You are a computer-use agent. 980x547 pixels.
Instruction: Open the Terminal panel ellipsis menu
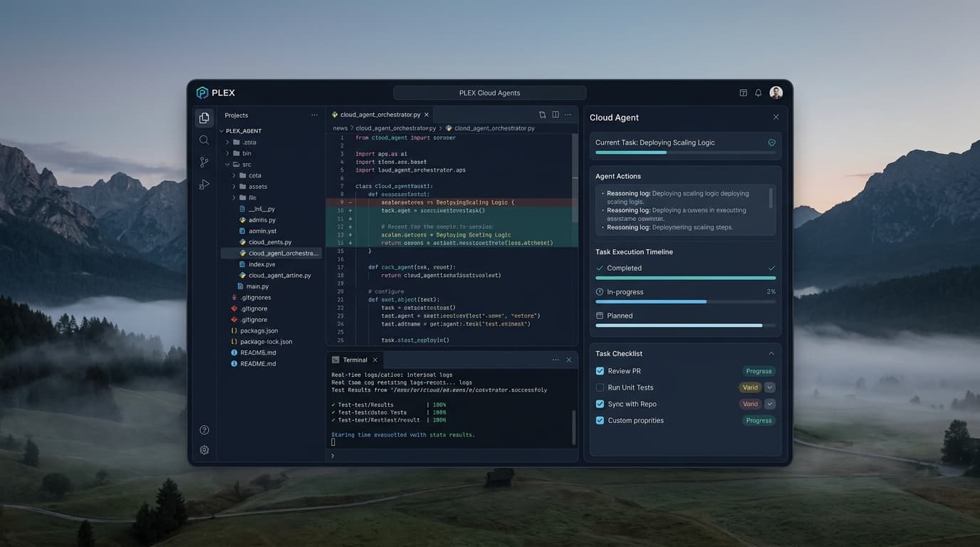click(556, 360)
